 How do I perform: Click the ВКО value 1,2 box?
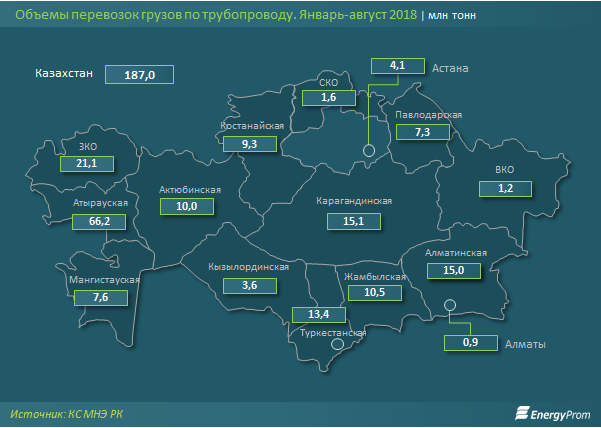[504, 188]
